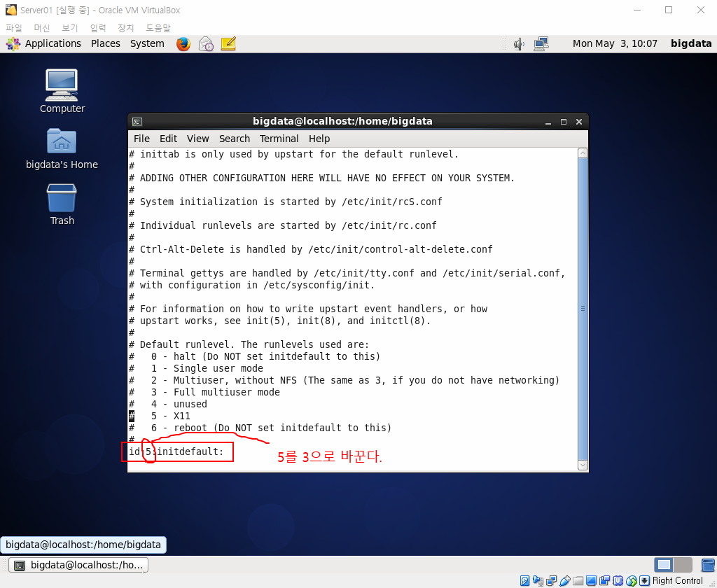717x588 pixels.
Task: Click 'Right Control' host key label
Action: (x=677, y=581)
